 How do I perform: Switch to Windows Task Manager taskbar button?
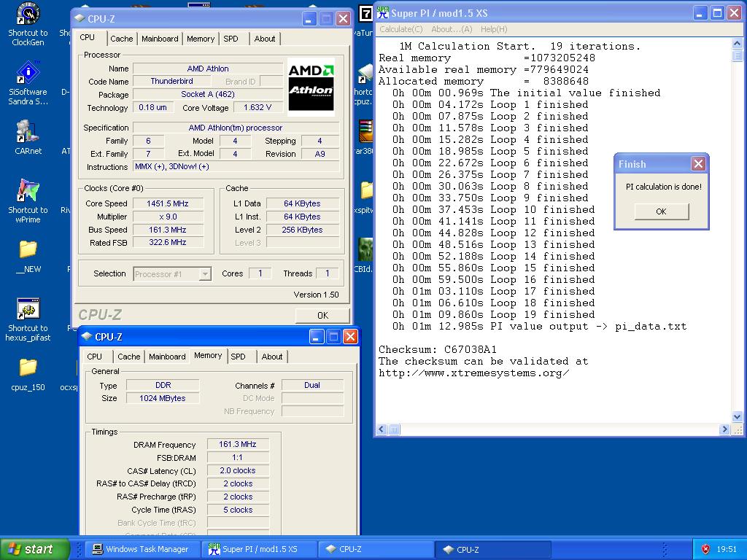tap(142, 549)
